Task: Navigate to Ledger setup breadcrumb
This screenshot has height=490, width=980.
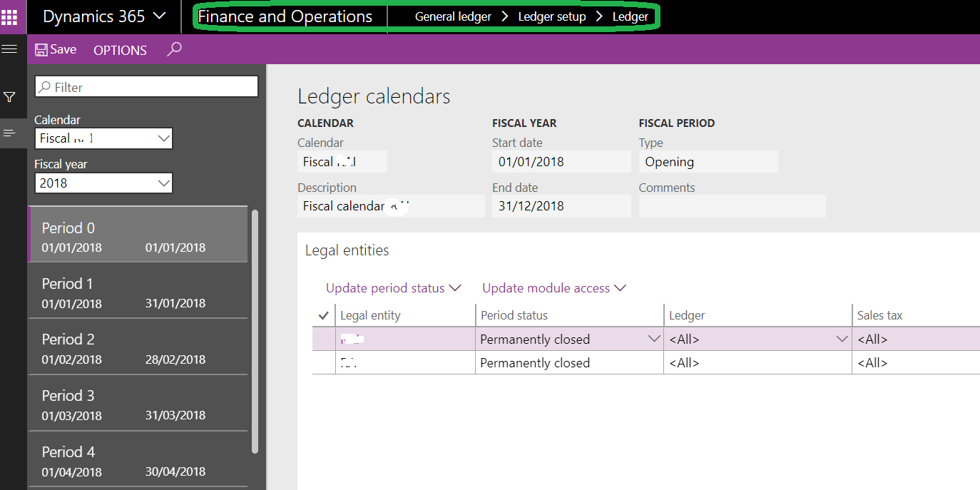Action: tap(552, 16)
